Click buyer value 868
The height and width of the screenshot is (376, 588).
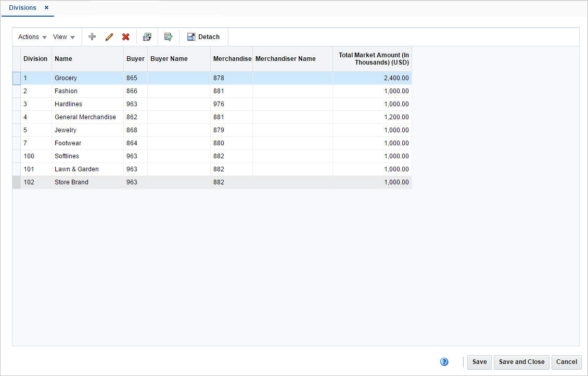click(135, 130)
